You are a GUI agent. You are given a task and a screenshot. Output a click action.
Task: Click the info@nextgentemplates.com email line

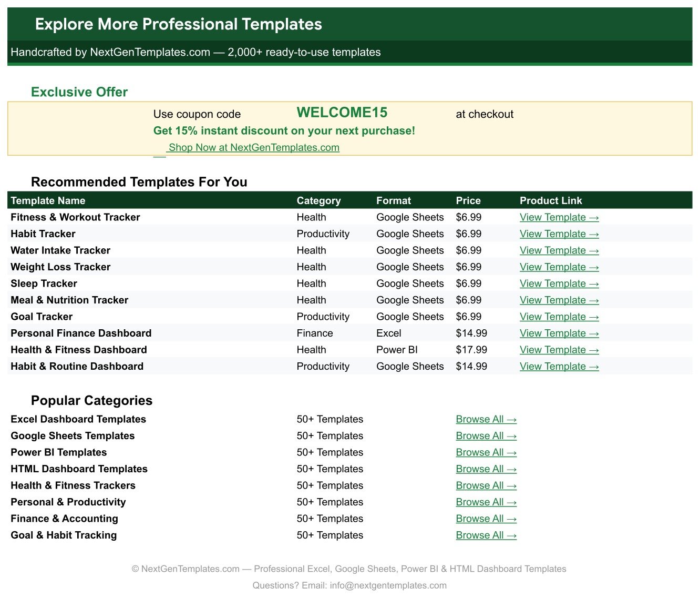click(x=349, y=585)
